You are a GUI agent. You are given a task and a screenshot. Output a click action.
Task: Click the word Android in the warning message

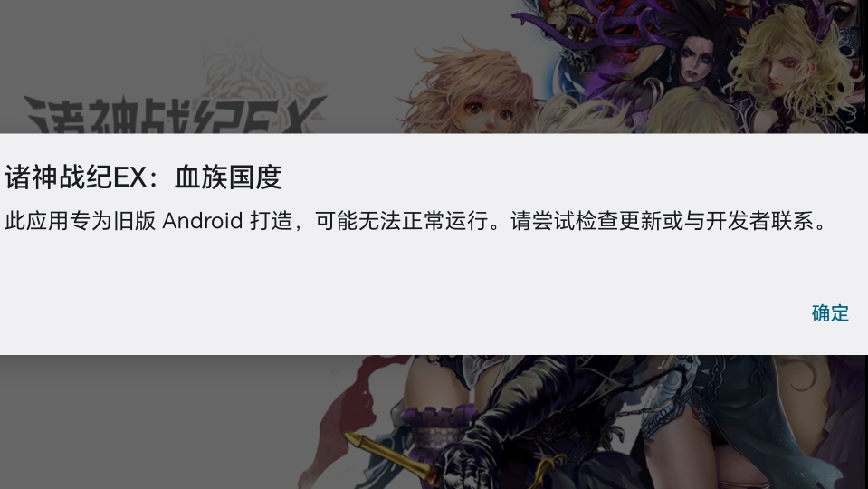click(x=203, y=221)
